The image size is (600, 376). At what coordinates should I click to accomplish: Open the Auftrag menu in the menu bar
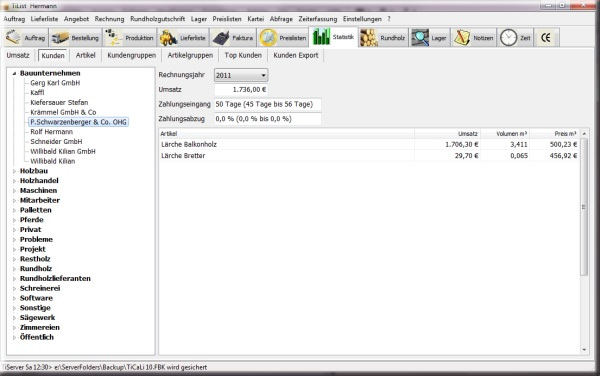point(14,19)
